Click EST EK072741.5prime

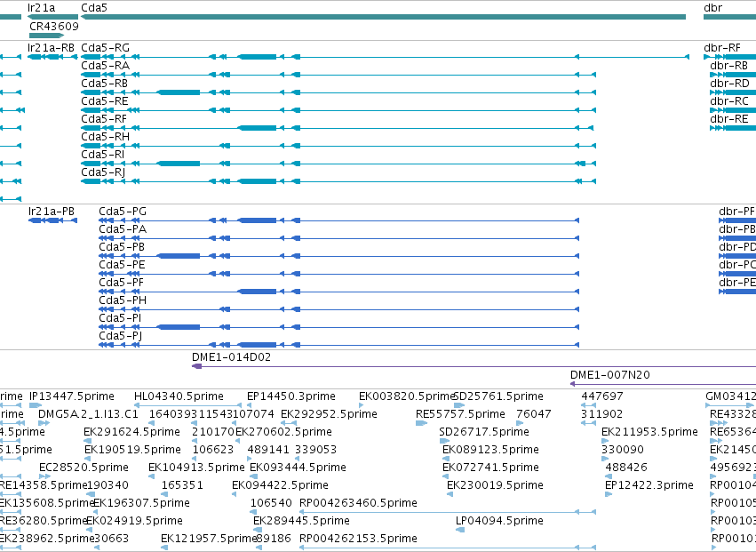[x=490, y=468]
